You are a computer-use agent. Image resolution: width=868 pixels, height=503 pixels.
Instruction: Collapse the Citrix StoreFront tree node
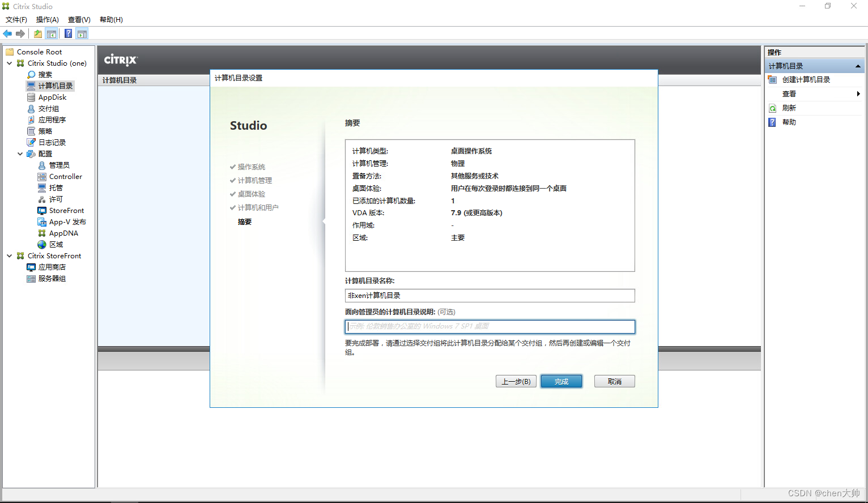(10, 256)
